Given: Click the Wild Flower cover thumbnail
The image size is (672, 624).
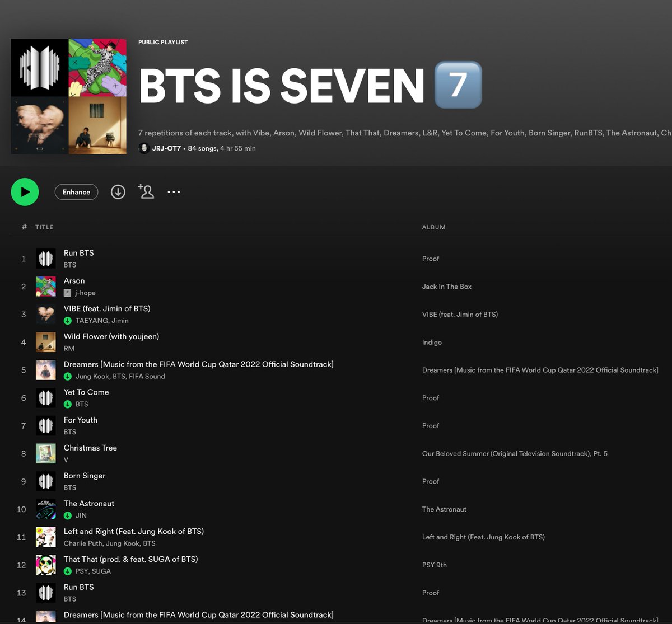Looking at the screenshot, I should (46, 342).
